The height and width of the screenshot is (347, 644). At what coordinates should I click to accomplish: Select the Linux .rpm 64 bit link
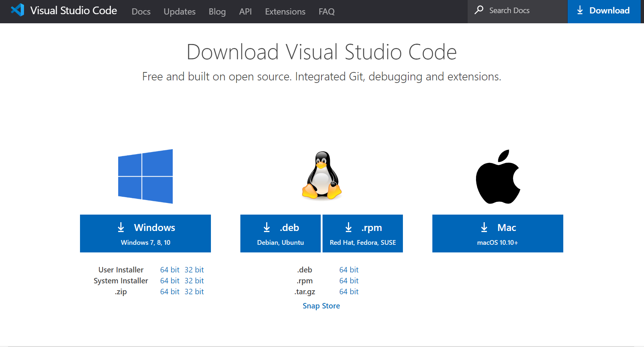349,281
